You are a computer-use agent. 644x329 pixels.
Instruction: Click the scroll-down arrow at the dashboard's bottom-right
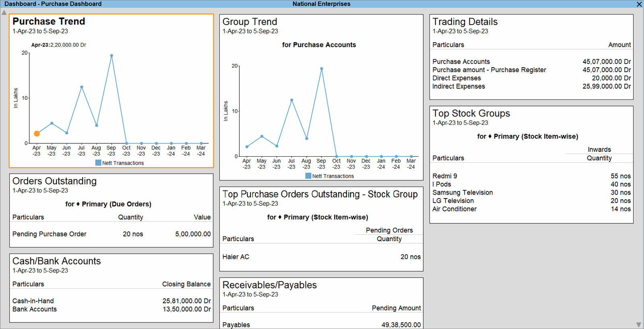639,325
